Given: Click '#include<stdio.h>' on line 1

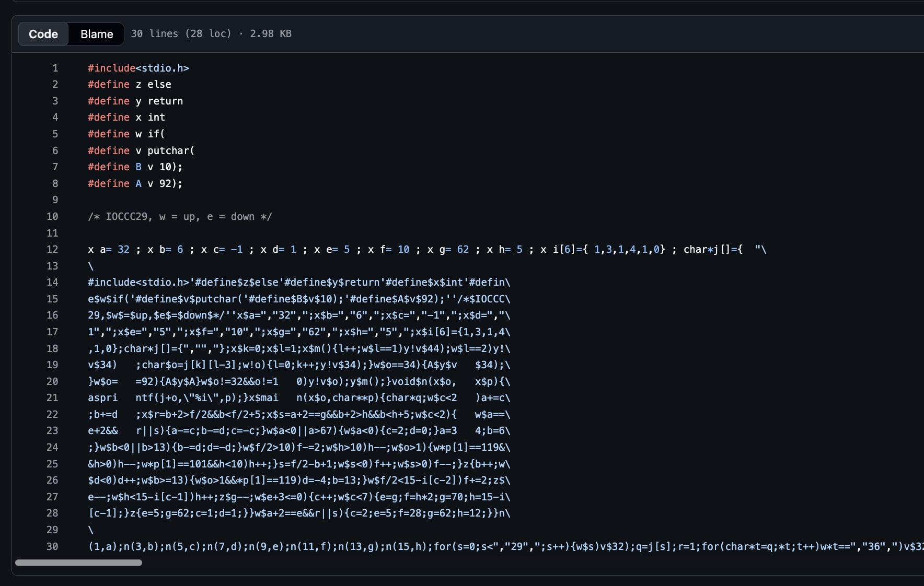Looking at the screenshot, I should pyautogui.click(x=138, y=68).
